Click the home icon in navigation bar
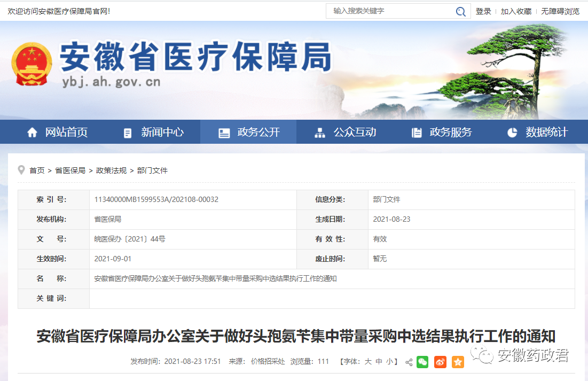The image size is (588, 381). (33, 133)
